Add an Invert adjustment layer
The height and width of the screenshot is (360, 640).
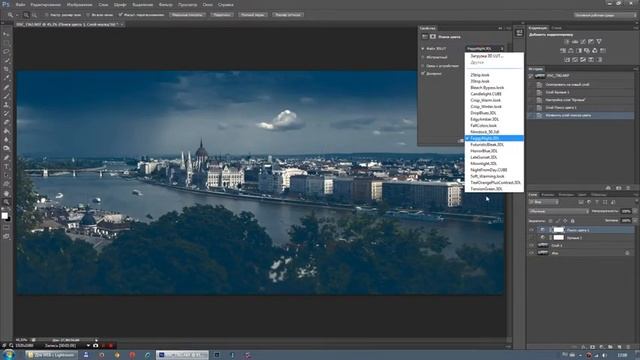tap(567, 60)
